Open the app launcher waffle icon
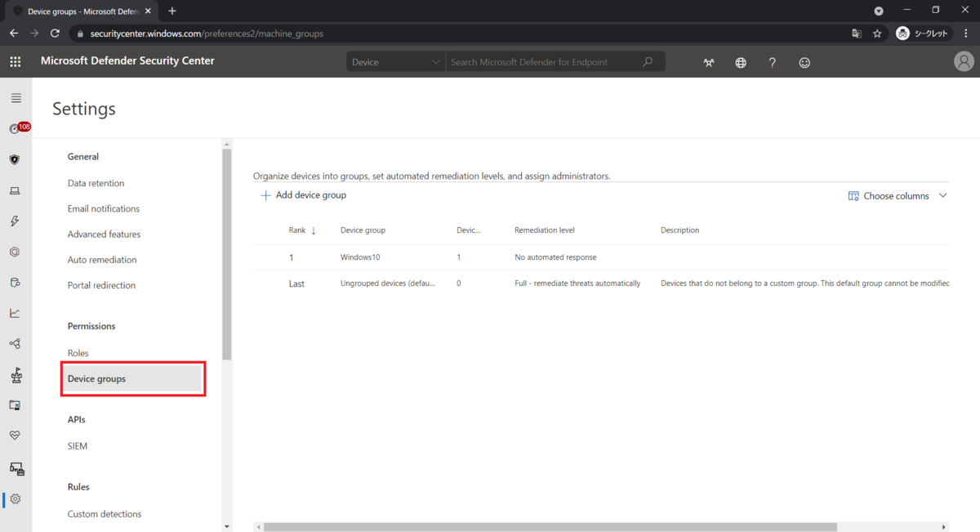980x532 pixels. (x=15, y=61)
